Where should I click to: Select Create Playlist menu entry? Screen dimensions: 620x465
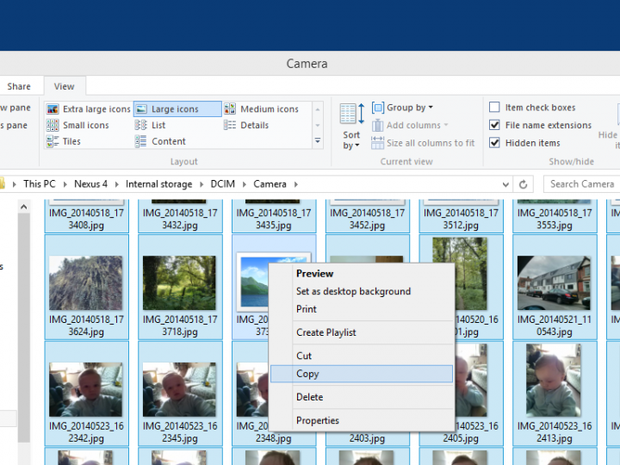[x=362, y=333]
